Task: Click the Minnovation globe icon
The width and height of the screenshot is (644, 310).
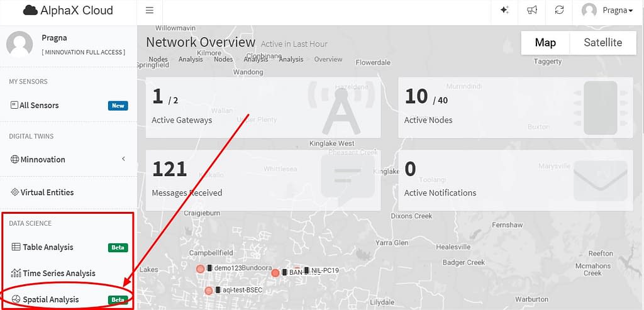Action: tap(15, 159)
